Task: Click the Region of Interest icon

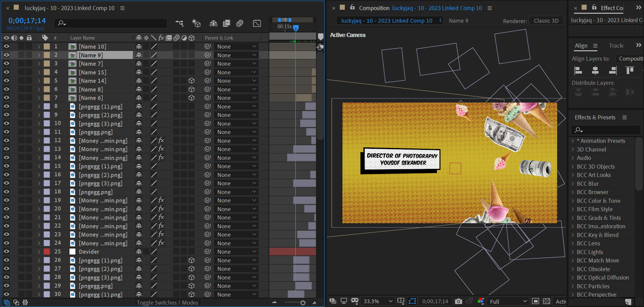Action: pos(536,301)
